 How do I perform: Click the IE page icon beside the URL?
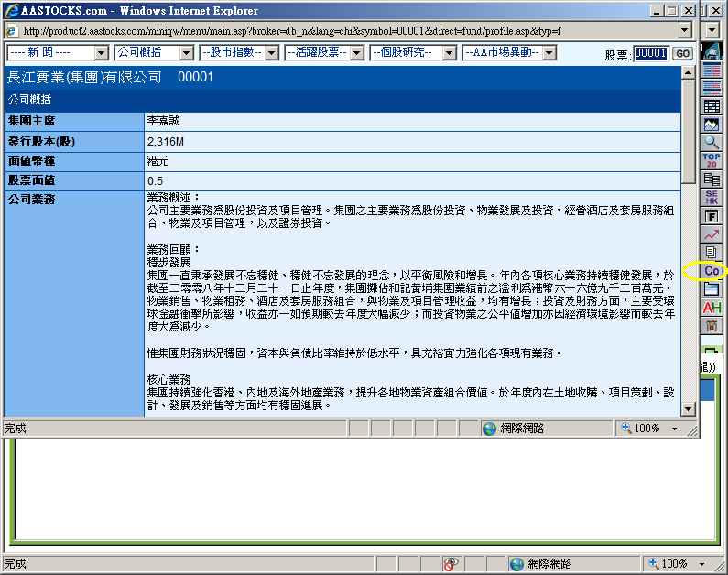click(12, 31)
